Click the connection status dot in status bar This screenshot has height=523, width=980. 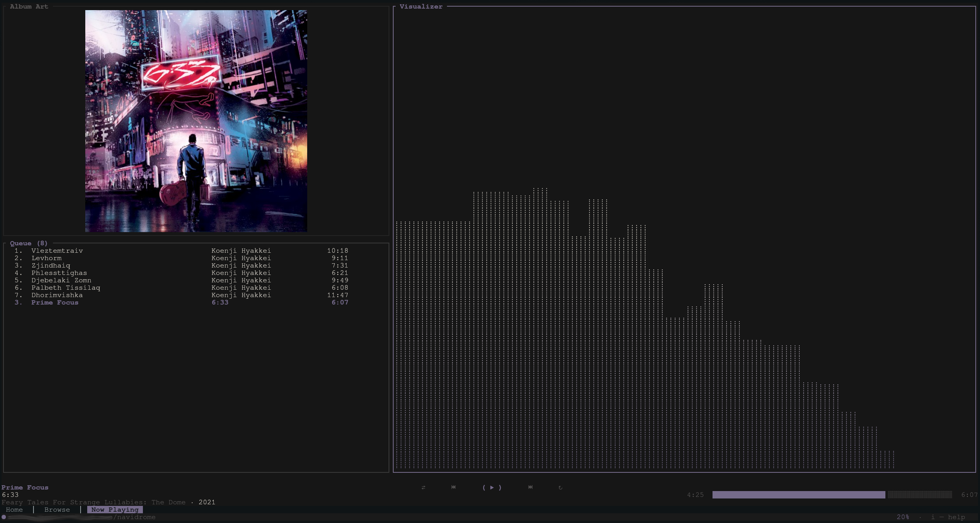click(x=4, y=517)
